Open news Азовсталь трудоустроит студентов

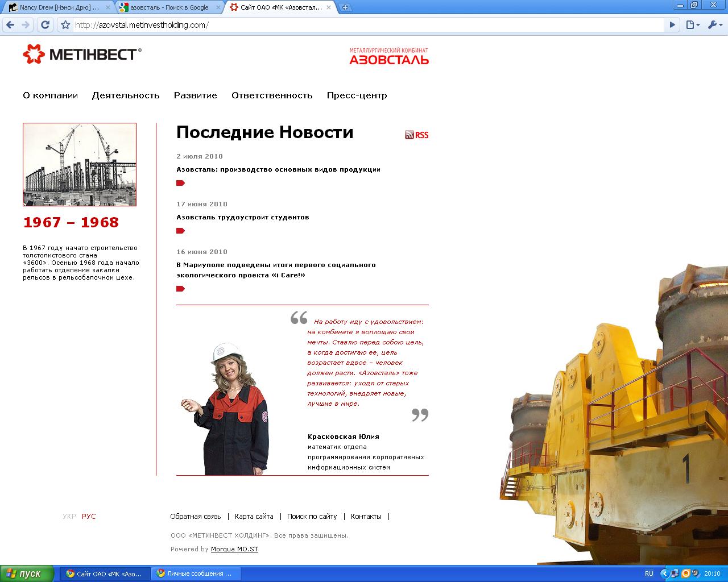pos(243,217)
